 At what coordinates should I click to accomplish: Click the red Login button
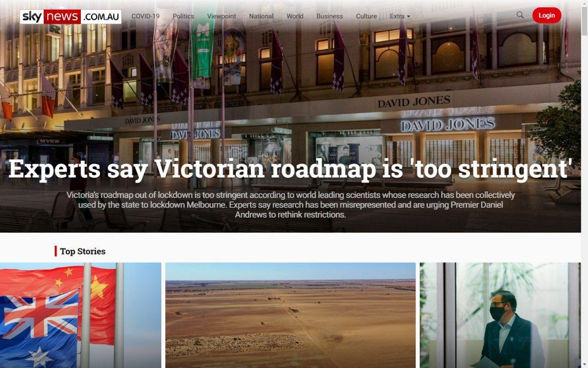pos(547,15)
